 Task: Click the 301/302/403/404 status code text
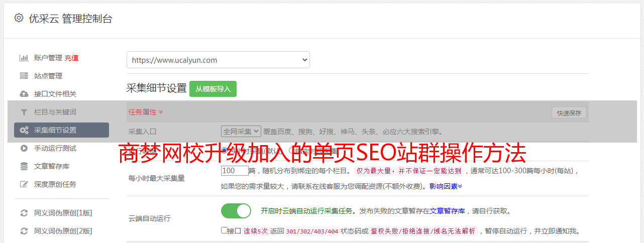[x=312, y=231]
